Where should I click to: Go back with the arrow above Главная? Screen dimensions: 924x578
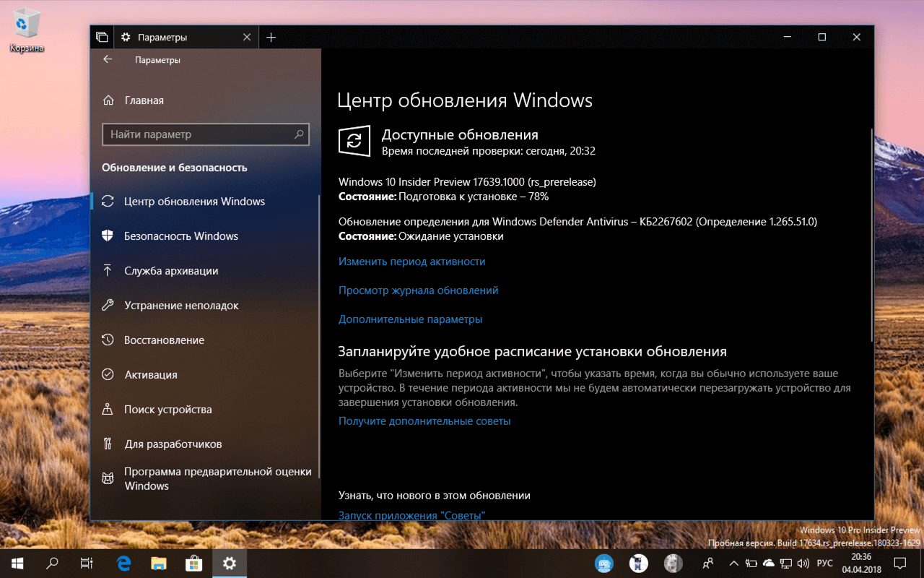[108, 60]
